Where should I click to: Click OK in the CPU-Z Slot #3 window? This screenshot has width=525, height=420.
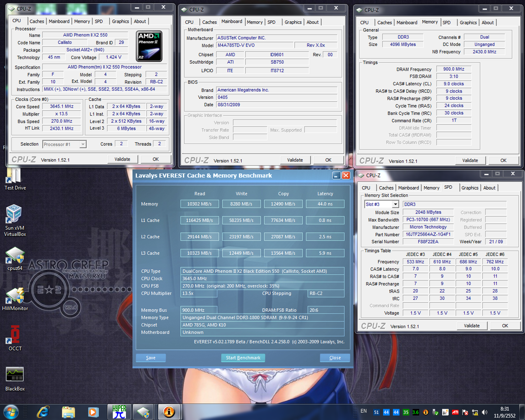click(x=505, y=326)
